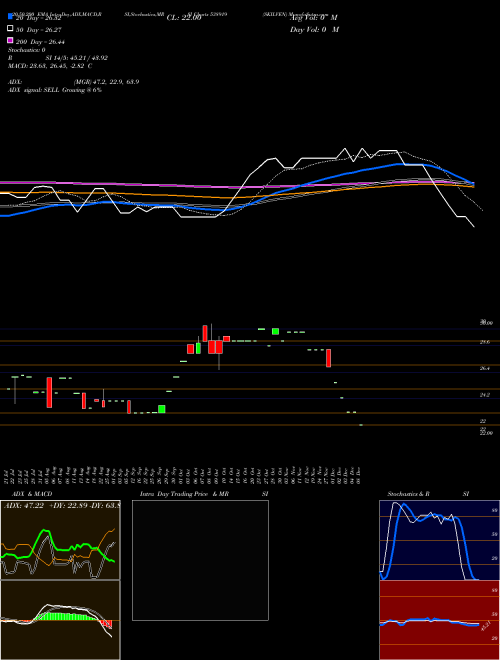Click the magenta 200 Day legend swatch
The width and height of the screenshot is (500, 660).
tap(10, 40)
